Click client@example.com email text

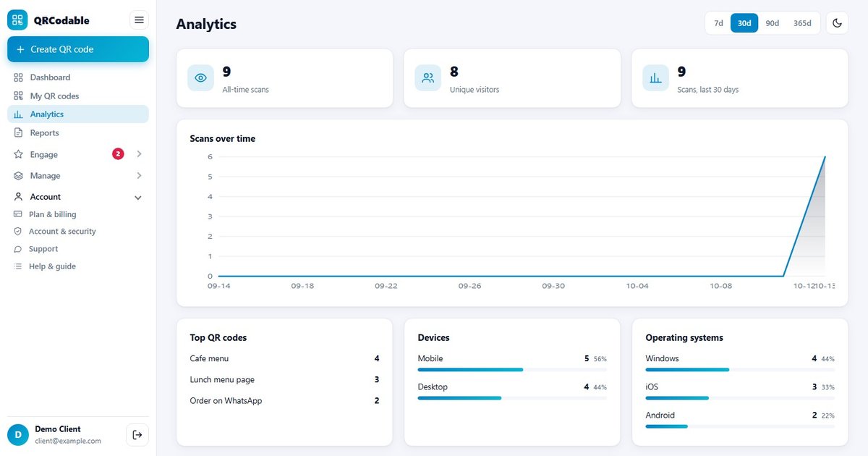click(68, 441)
